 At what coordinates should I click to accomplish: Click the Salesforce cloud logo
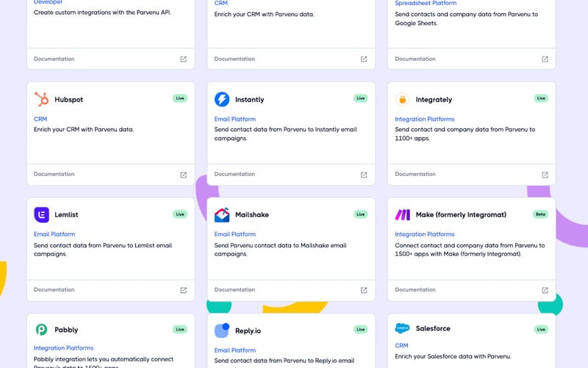[402, 328]
